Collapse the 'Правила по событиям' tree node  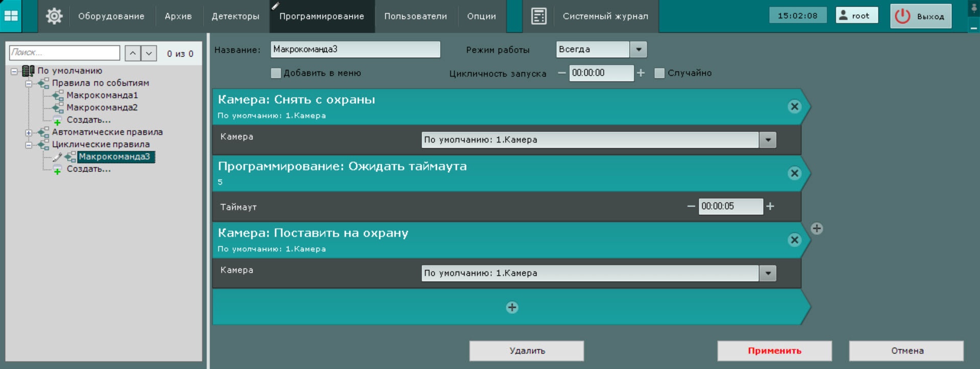tap(29, 83)
